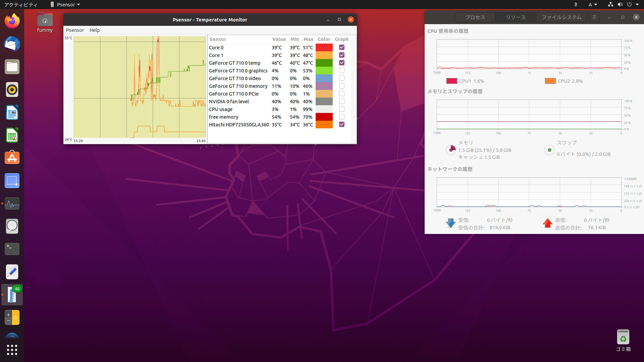Open the Calculator dock icon

12,318
